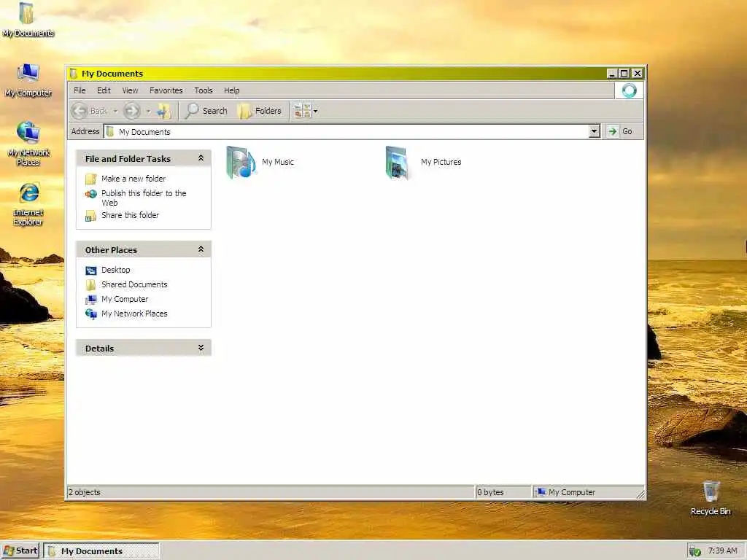Click the title bar folder icon
Image resolution: width=747 pixels, height=560 pixels.
tap(74, 74)
